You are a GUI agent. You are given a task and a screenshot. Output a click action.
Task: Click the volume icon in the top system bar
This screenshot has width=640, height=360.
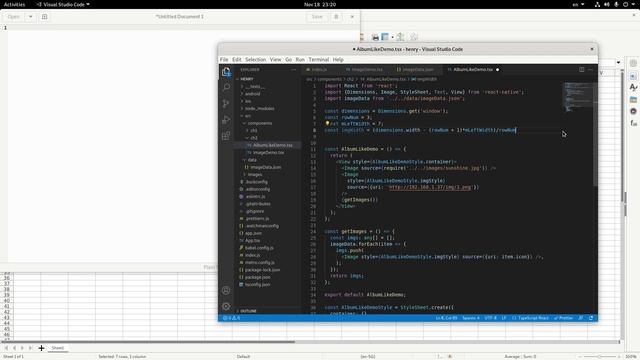coord(607,4)
